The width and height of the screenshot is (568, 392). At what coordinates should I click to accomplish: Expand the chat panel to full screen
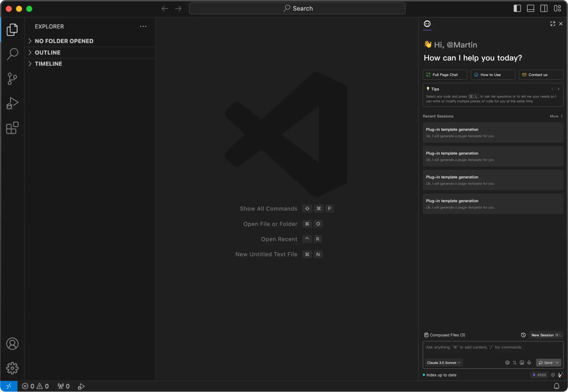tap(552, 24)
